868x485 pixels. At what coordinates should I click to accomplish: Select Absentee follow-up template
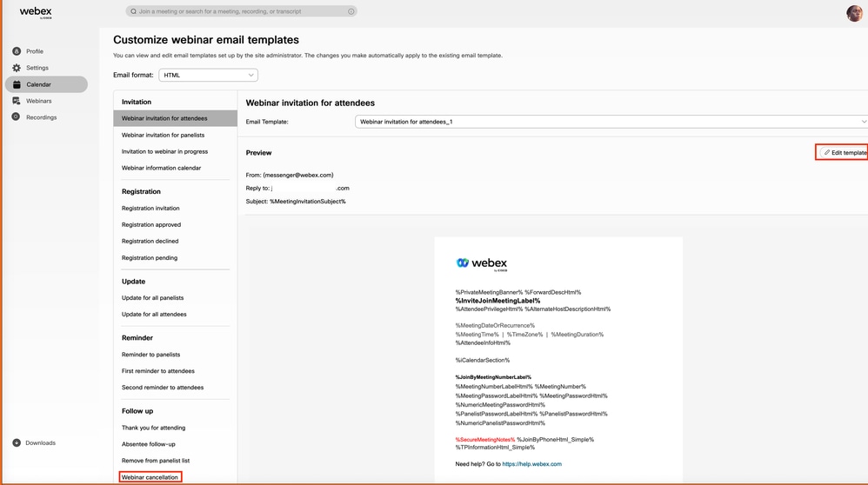pyautogui.click(x=149, y=444)
